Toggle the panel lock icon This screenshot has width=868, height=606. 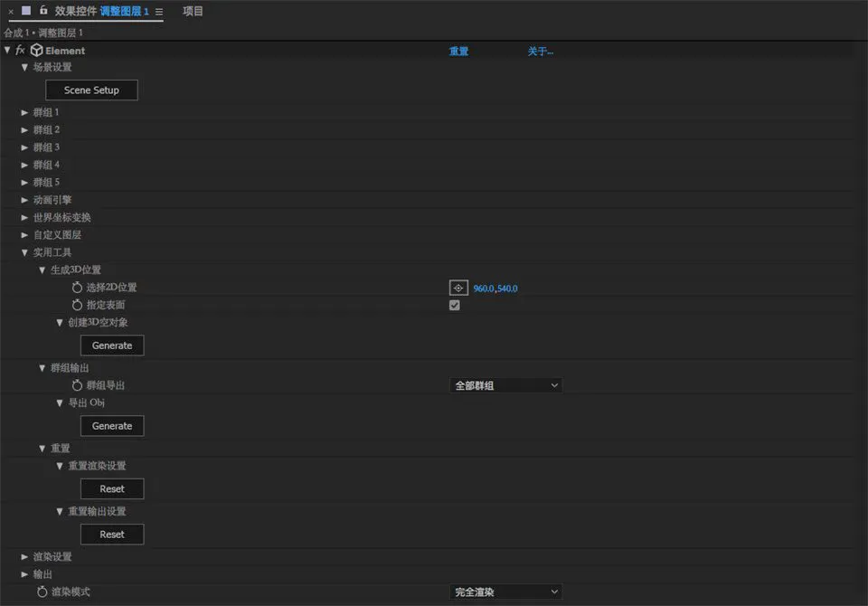pyautogui.click(x=42, y=11)
